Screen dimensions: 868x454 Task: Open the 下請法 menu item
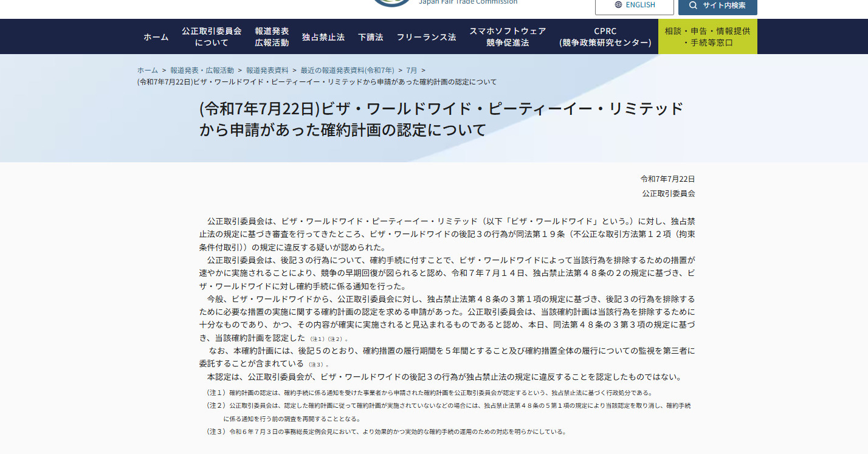[x=371, y=37]
